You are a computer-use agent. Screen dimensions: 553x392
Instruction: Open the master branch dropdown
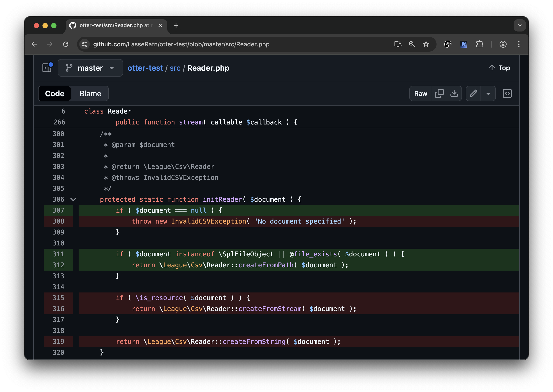coord(90,68)
